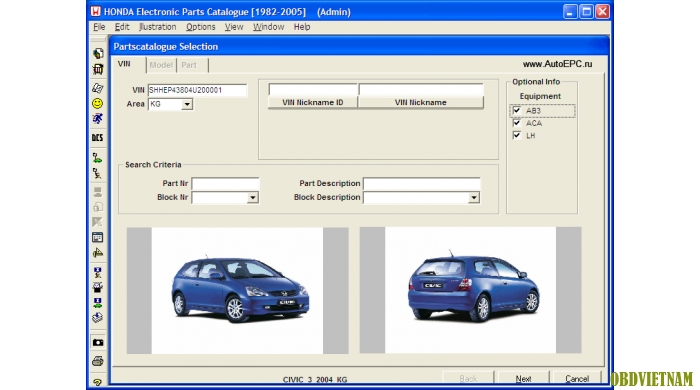Expand the Block Description dropdown
Image resolution: width=700 pixels, height=390 pixels.
pos(474,198)
